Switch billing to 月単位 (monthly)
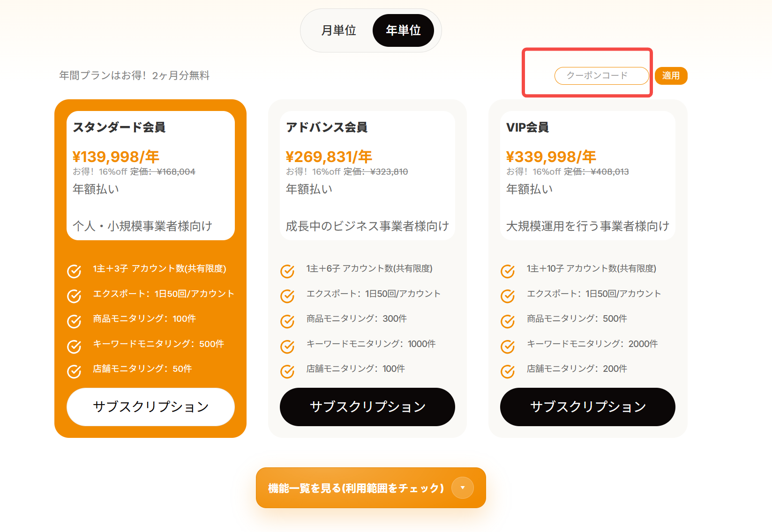 [338, 30]
